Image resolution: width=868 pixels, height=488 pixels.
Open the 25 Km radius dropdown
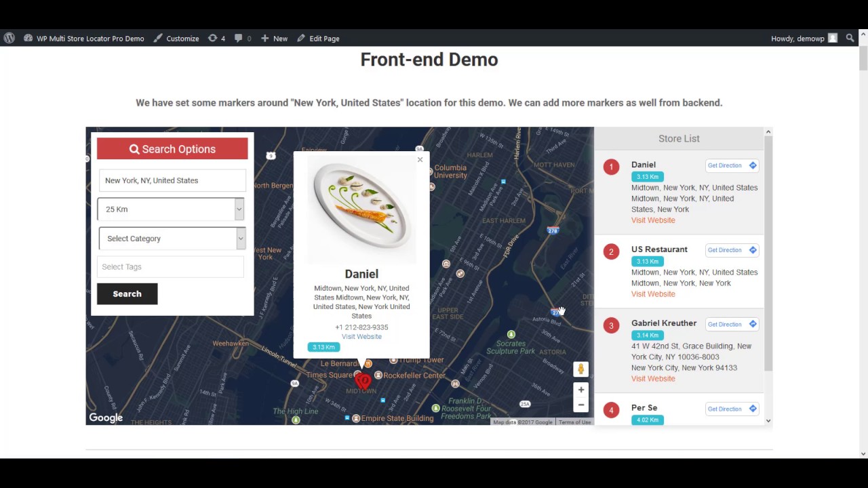click(171, 209)
